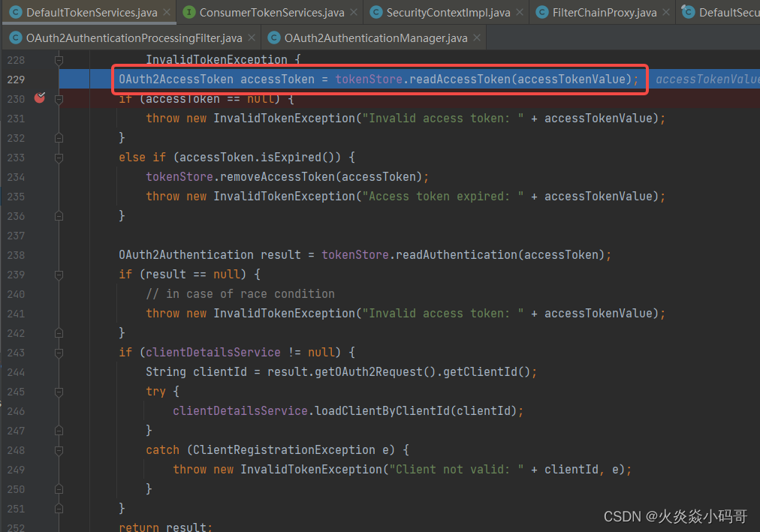
Task: Collapse the if block at line 239
Action: tap(59, 274)
